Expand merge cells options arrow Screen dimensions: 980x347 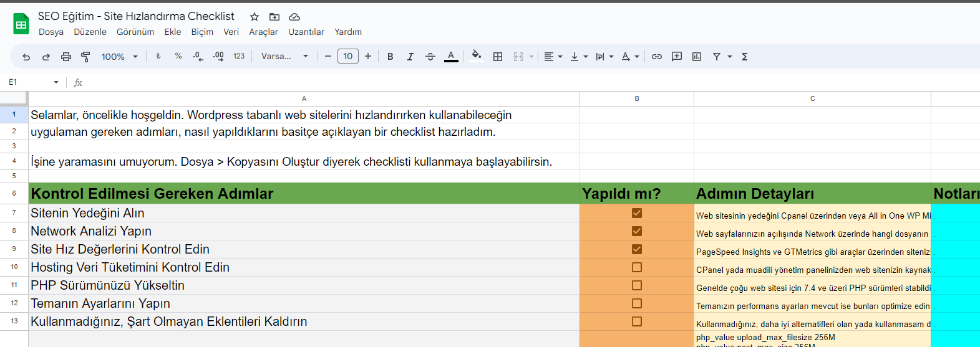point(531,57)
